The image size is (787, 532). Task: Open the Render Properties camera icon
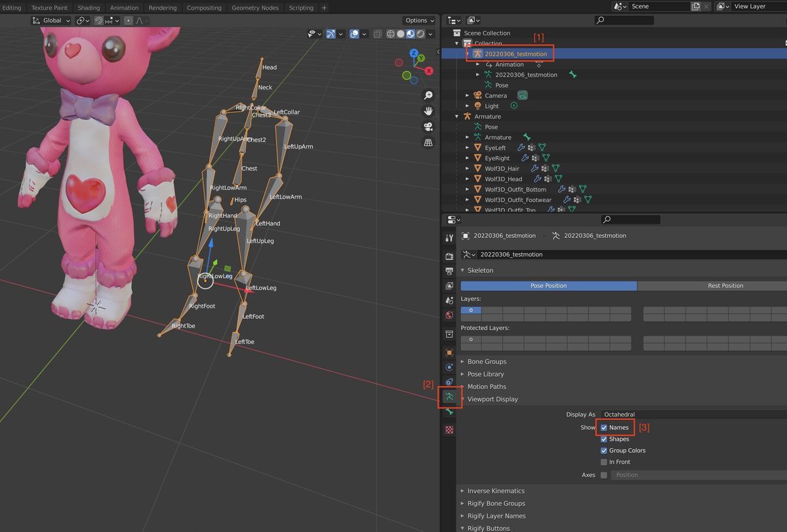click(449, 256)
